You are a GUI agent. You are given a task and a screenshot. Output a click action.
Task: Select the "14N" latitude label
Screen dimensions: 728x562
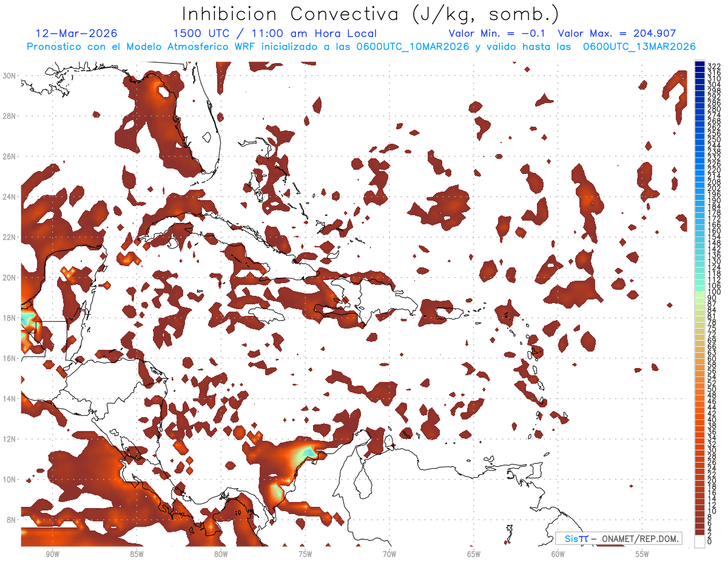click(x=8, y=398)
